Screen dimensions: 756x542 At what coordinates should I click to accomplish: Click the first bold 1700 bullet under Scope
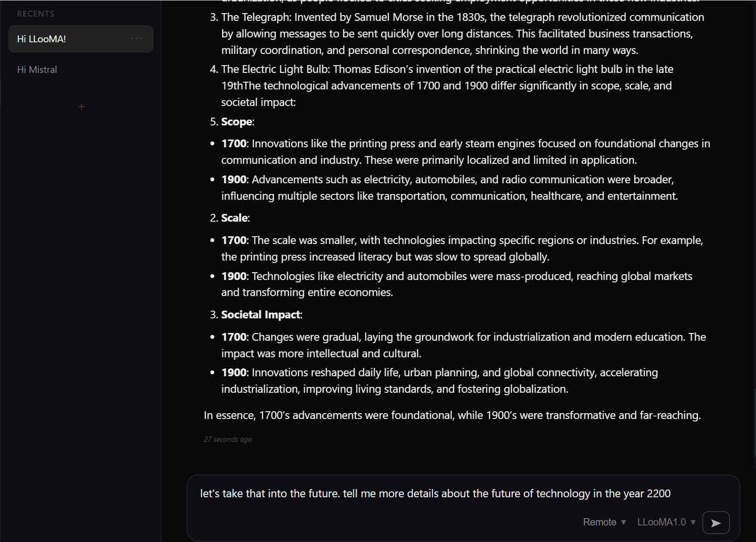point(234,143)
